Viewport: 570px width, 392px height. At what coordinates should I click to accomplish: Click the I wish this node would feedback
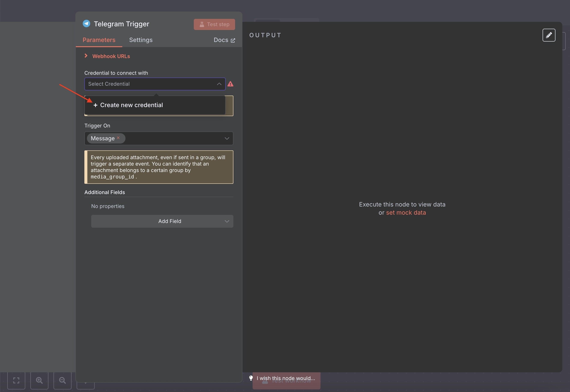tap(286, 378)
